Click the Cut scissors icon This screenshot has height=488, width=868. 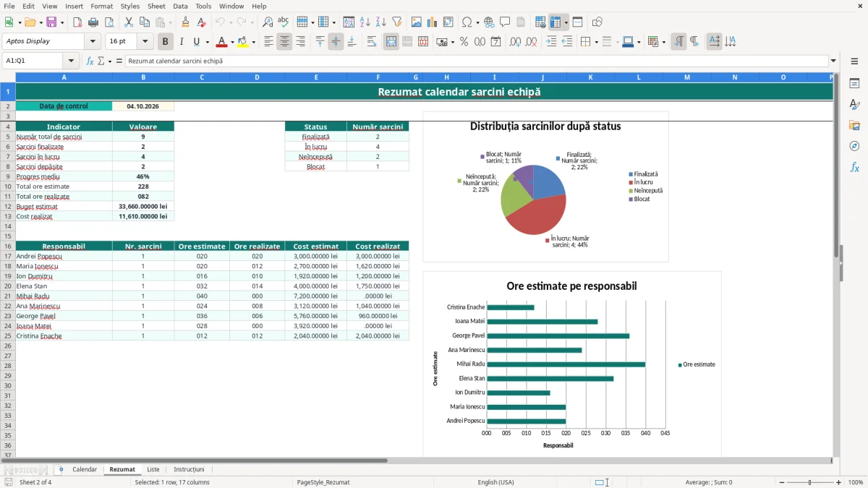click(x=129, y=22)
